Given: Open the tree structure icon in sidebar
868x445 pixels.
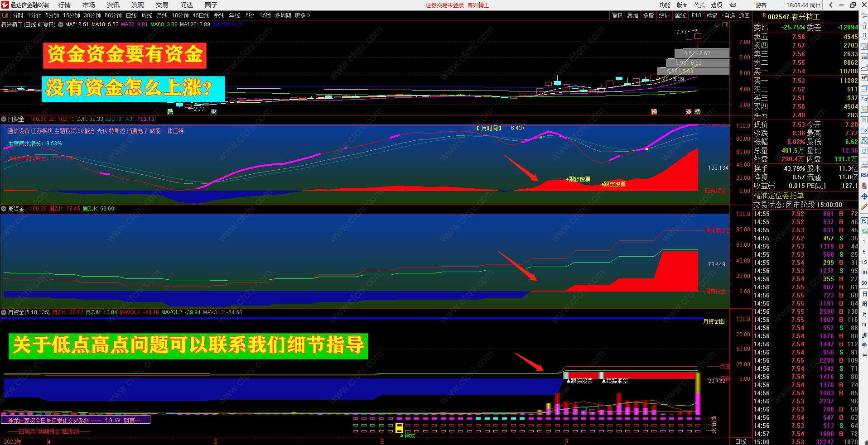Looking at the screenshot, I should 864,109.
